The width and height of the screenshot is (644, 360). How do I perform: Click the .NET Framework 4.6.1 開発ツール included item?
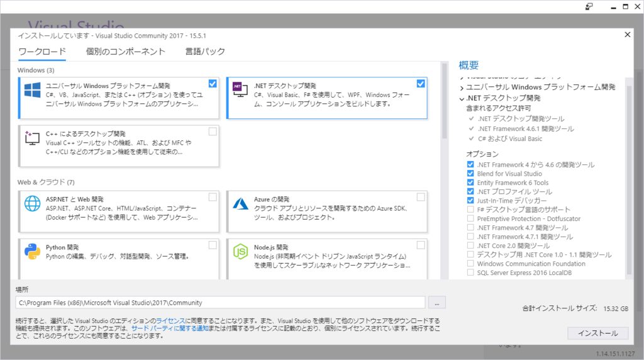pyautogui.click(x=526, y=128)
